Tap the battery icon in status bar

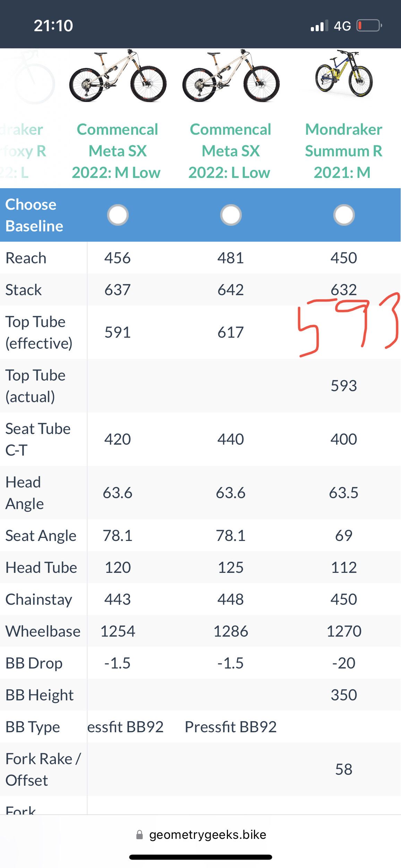click(369, 26)
